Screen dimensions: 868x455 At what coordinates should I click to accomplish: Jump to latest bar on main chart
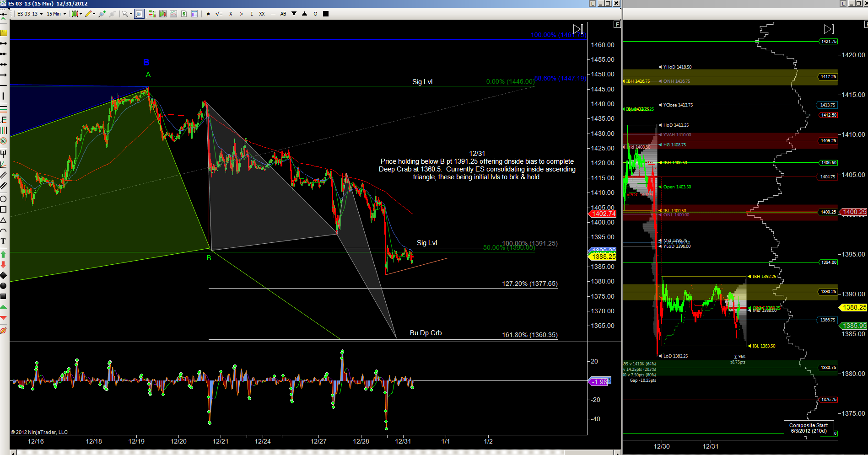click(x=578, y=29)
